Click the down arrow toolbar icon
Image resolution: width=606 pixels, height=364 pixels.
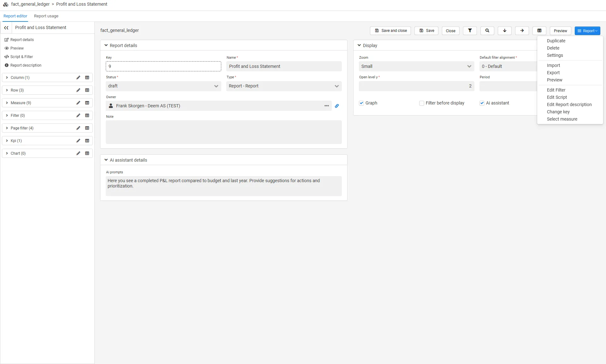point(505,31)
